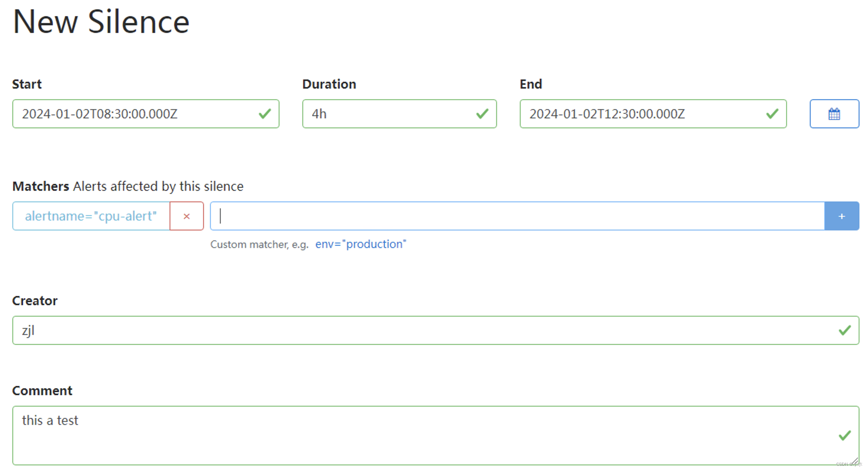868x470 pixels.
Task: Click the green checkmark in Start field
Action: (x=265, y=114)
